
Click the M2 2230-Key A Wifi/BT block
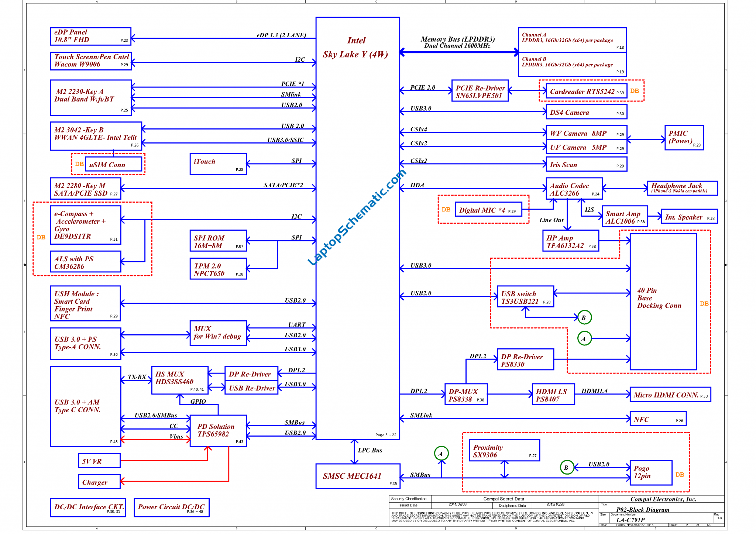90,97
